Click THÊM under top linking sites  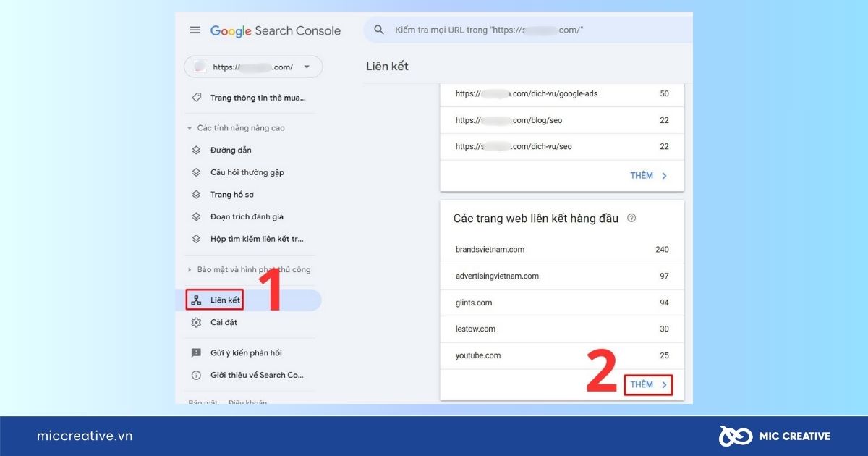(648, 385)
